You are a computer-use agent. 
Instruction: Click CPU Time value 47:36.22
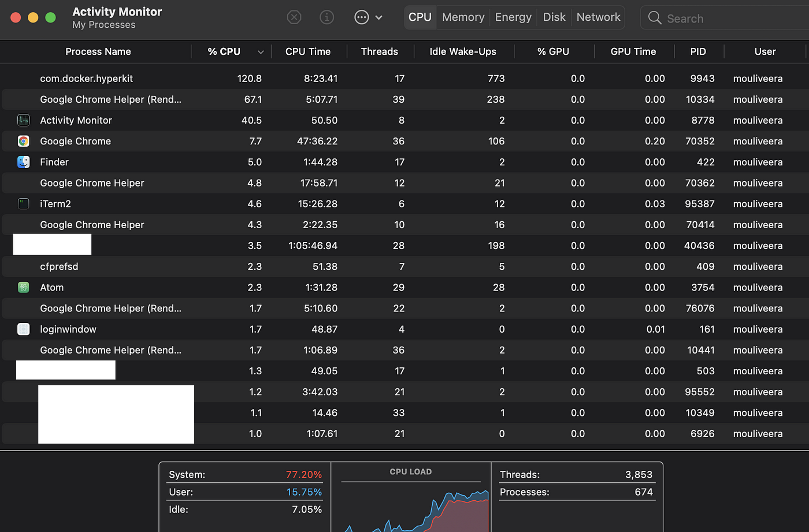317,141
